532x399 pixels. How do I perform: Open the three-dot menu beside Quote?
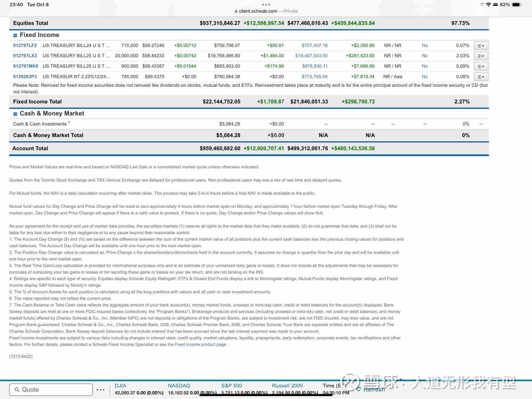point(101,390)
